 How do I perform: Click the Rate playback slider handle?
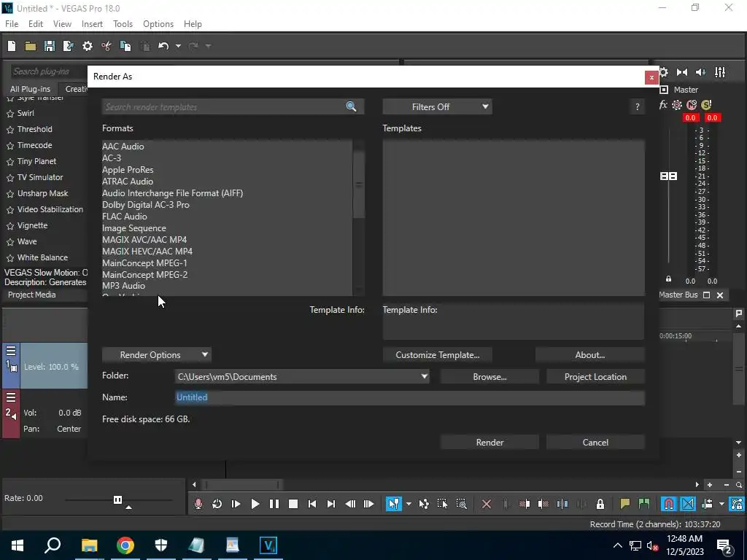point(117,499)
